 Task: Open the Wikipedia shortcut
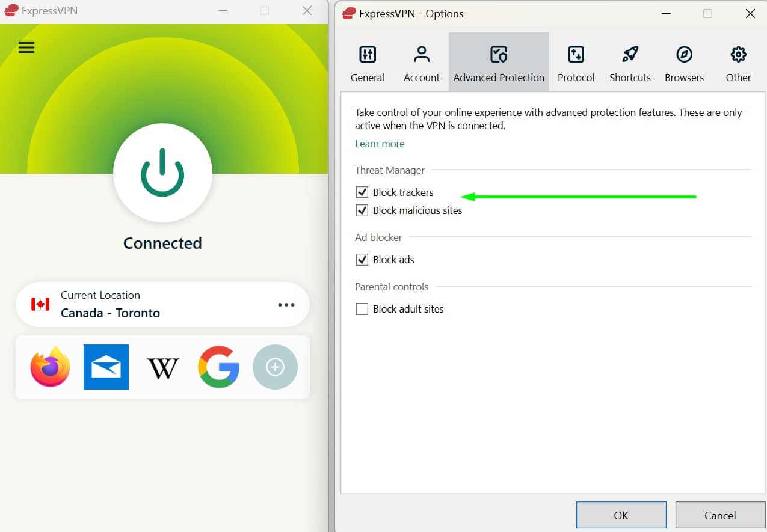(x=163, y=368)
